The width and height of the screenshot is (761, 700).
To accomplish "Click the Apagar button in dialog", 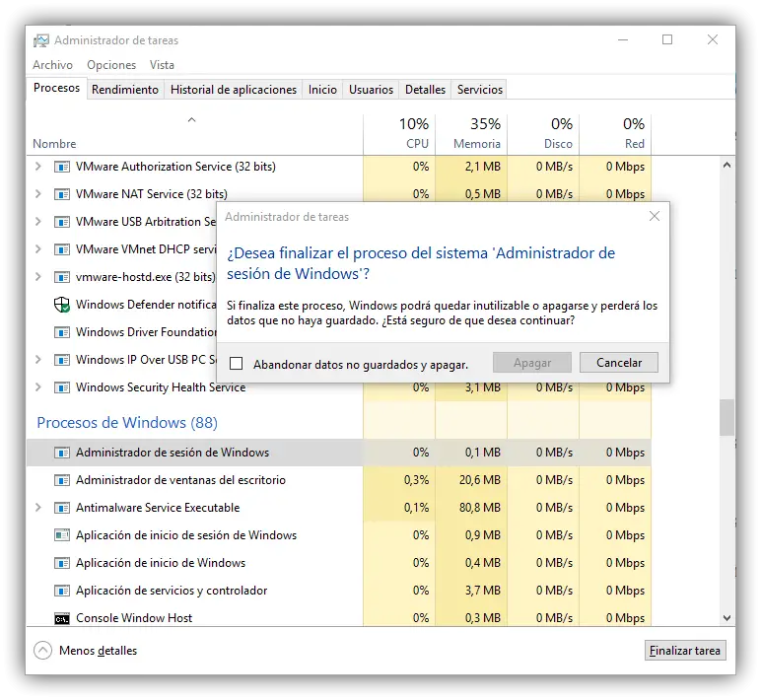I will (532, 363).
